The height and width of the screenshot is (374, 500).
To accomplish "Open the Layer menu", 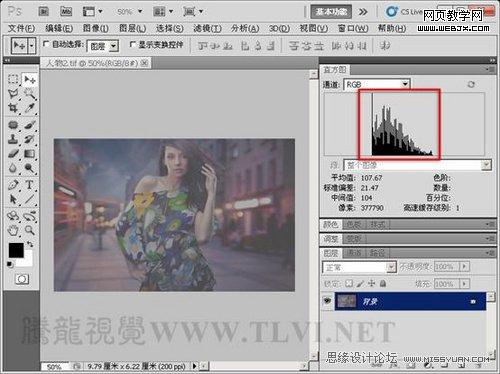I will (x=132, y=28).
